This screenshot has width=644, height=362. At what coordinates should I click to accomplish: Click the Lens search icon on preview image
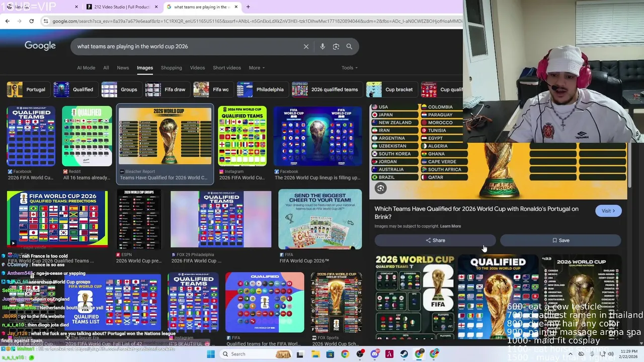(x=381, y=188)
